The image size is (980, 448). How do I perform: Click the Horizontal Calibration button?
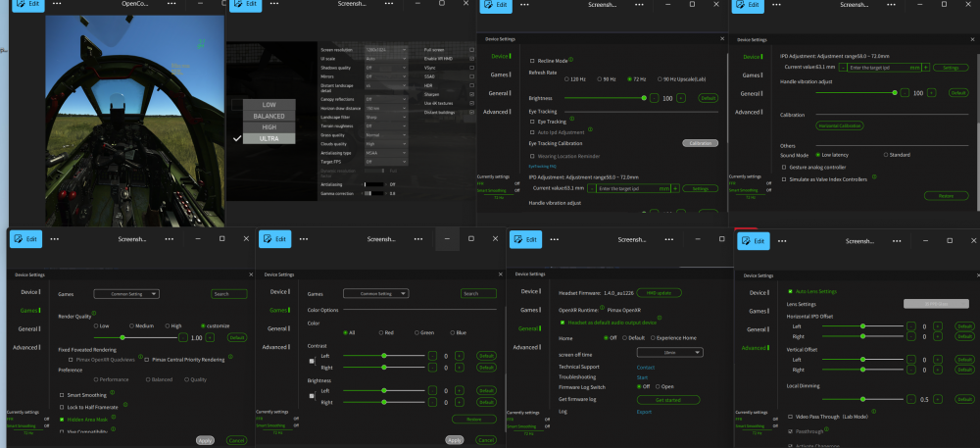[x=840, y=125]
